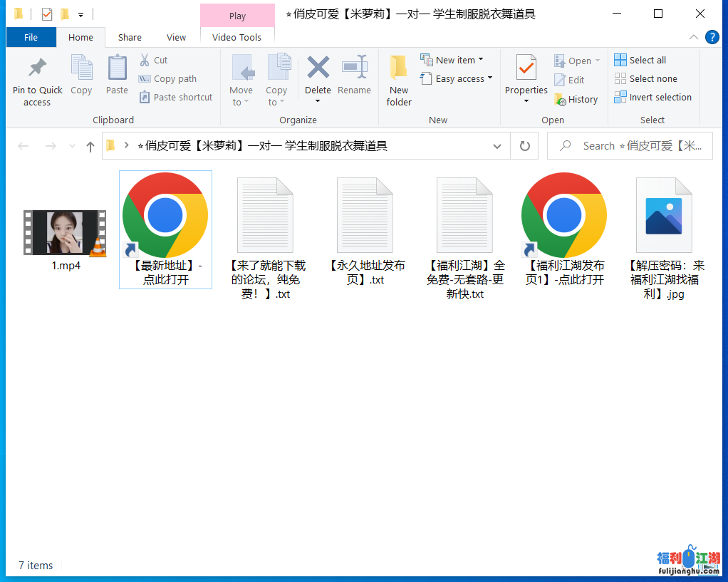This screenshot has width=728, height=582.
Task: Expand the address bar history dropdown
Action: pyautogui.click(x=497, y=146)
